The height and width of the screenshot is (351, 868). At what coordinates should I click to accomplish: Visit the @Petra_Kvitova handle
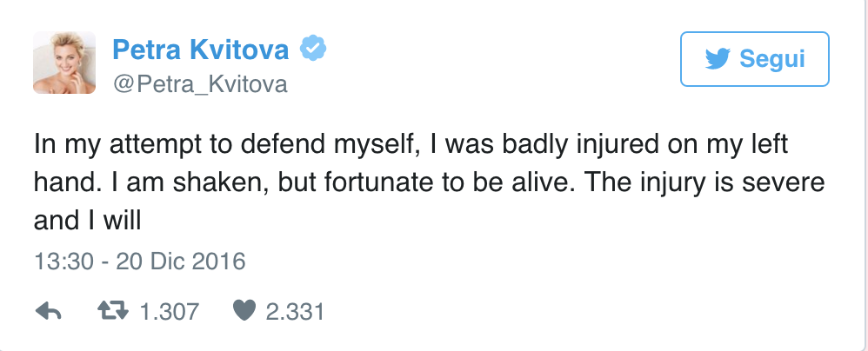pyautogui.click(x=199, y=84)
